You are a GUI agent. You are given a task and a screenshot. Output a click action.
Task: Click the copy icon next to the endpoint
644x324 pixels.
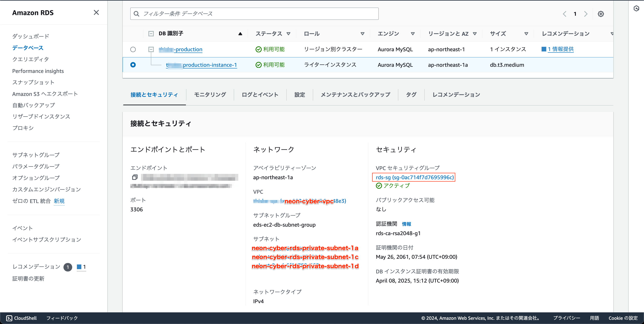point(135,177)
